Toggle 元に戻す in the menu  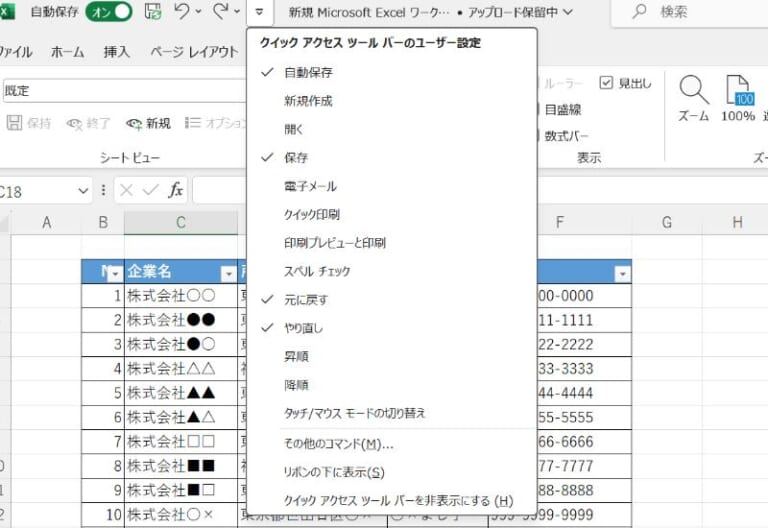tap(392, 300)
